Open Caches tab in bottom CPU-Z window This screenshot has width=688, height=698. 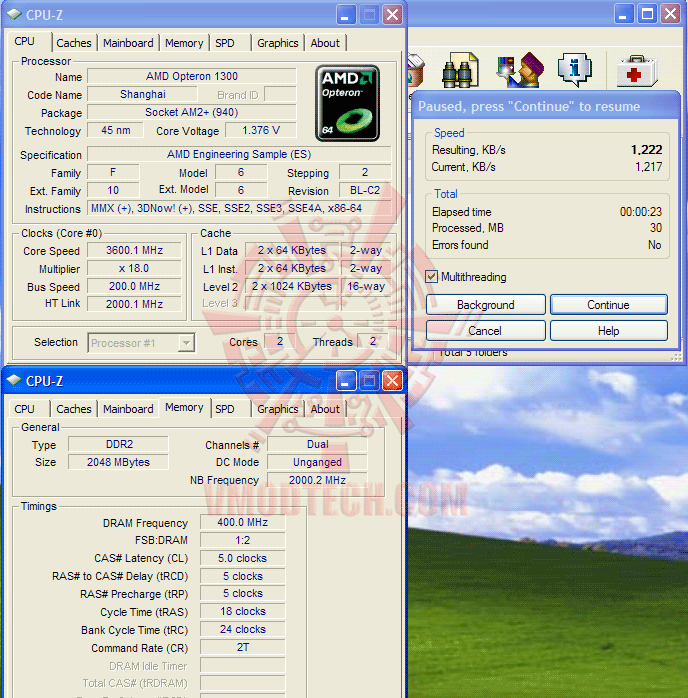[x=74, y=409]
